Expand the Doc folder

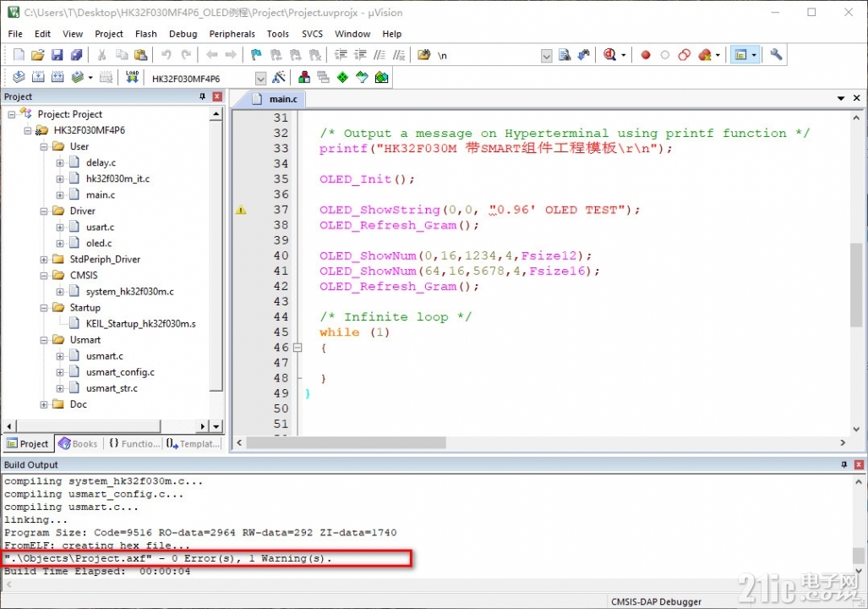point(44,404)
